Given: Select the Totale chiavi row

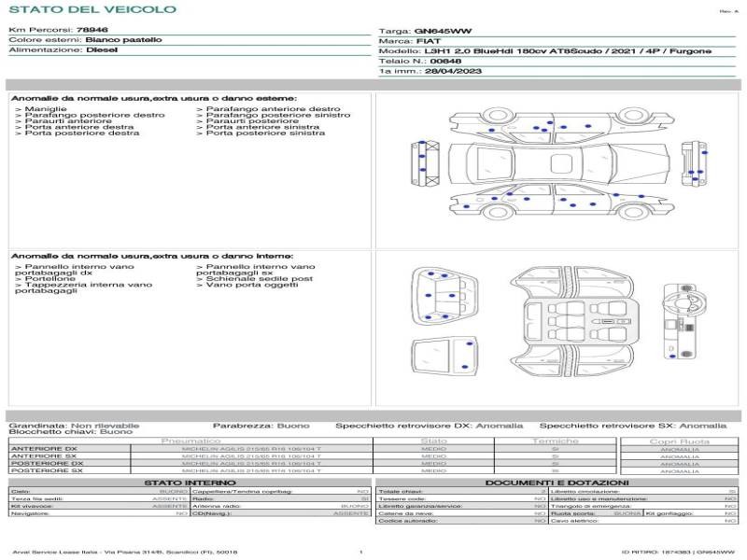Looking at the screenshot, I should tap(461, 491).
